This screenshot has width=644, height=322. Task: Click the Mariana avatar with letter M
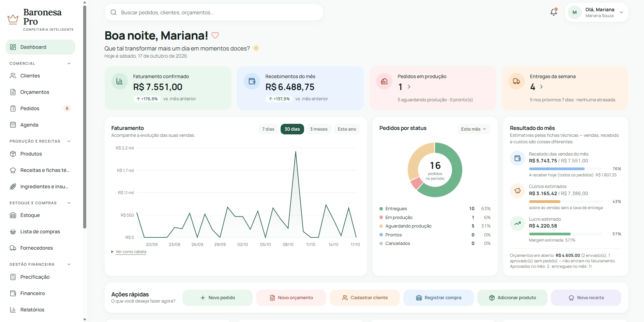pos(575,12)
